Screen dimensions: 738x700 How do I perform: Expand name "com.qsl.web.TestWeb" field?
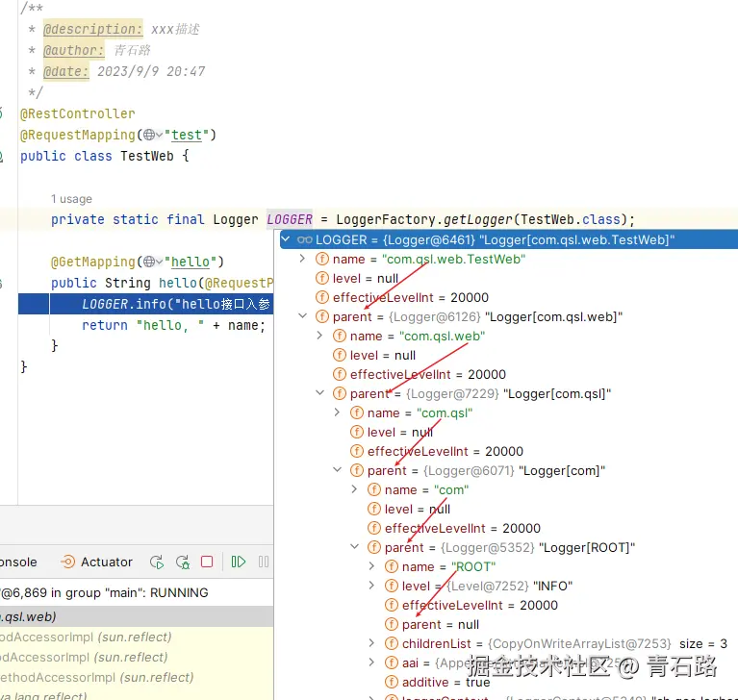coord(302,259)
